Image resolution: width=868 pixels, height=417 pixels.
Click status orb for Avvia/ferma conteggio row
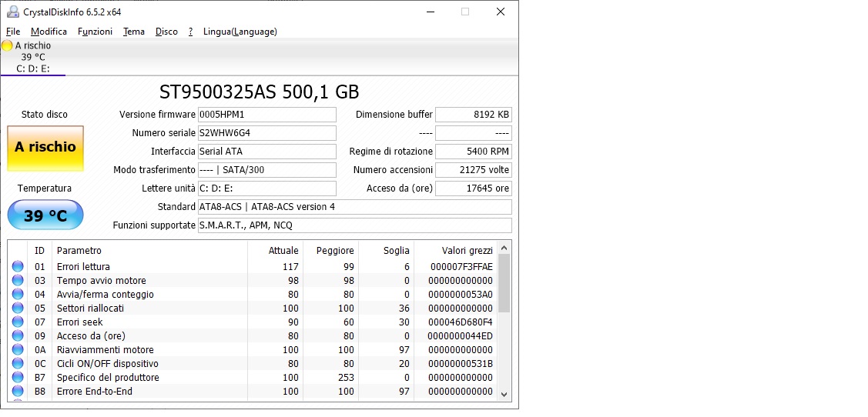click(18, 294)
